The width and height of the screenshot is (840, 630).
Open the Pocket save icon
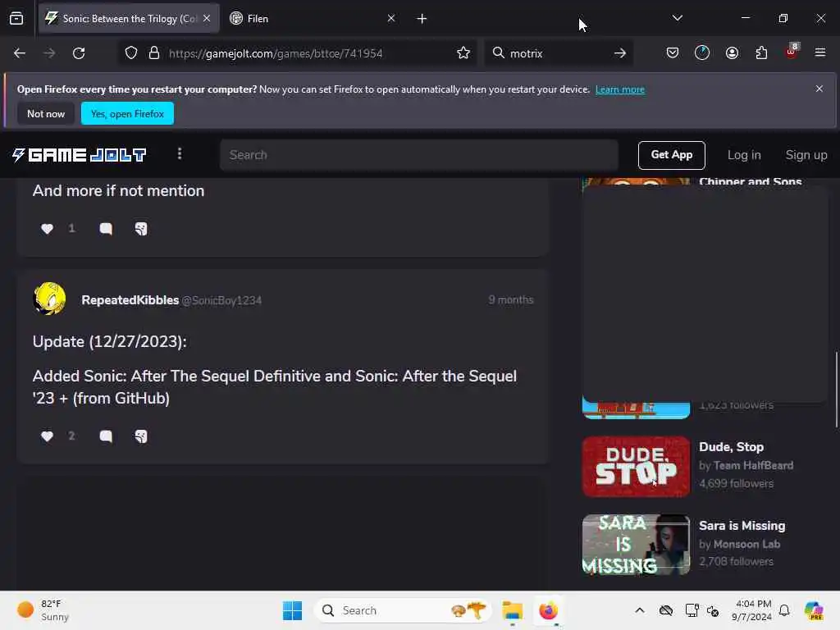pyautogui.click(x=673, y=53)
